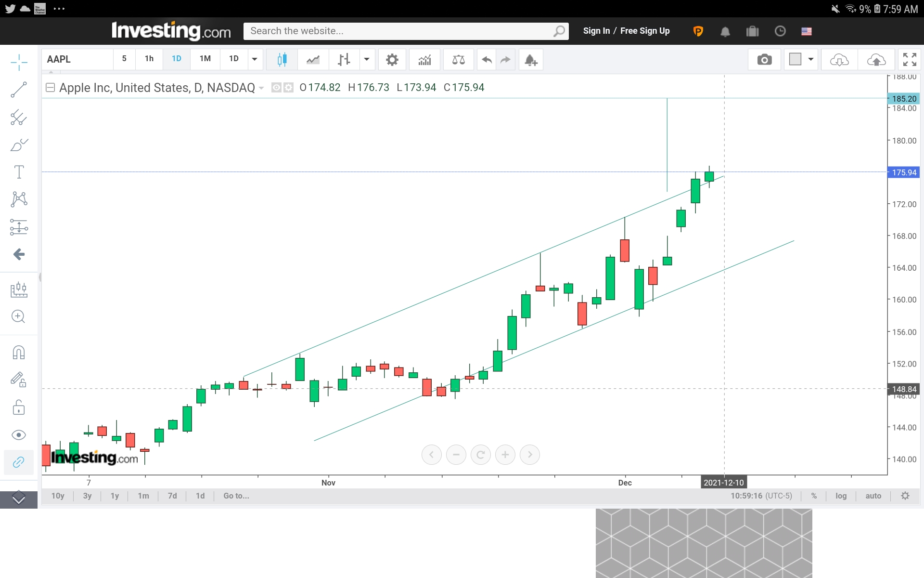The width and height of the screenshot is (924, 578).
Task: Toggle lock all drawing tools
Action: click(x=19, y=407)
